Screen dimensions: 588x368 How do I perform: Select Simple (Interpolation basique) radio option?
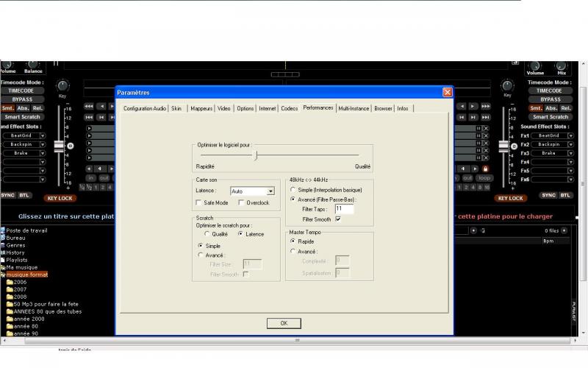point(293,190)
